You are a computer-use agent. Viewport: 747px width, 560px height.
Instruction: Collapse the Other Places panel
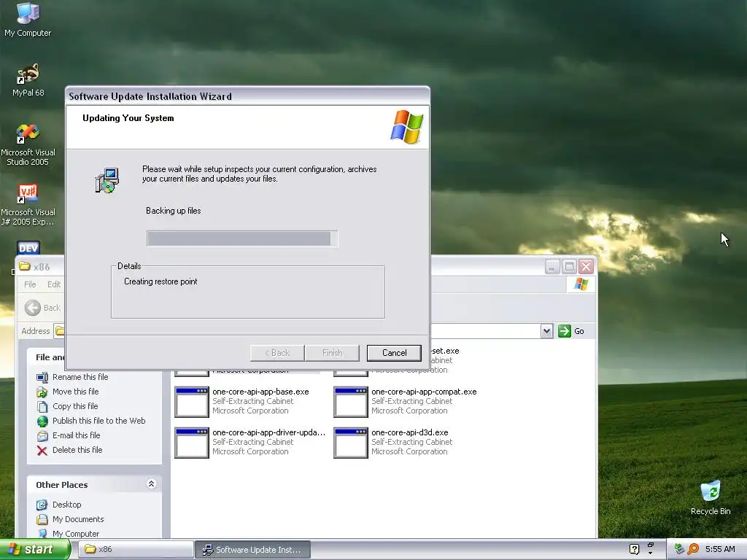tap(151, 484)
